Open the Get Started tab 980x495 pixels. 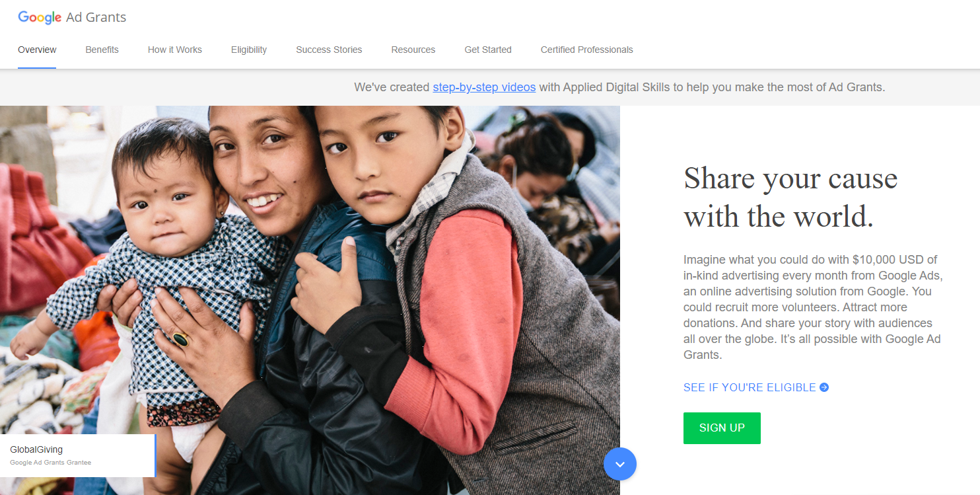coord(488,50)
